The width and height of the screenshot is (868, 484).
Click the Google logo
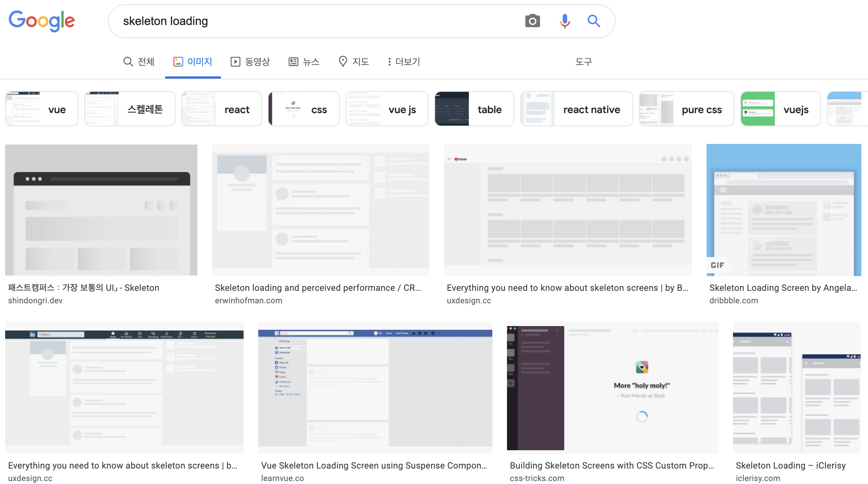(41, 21)
